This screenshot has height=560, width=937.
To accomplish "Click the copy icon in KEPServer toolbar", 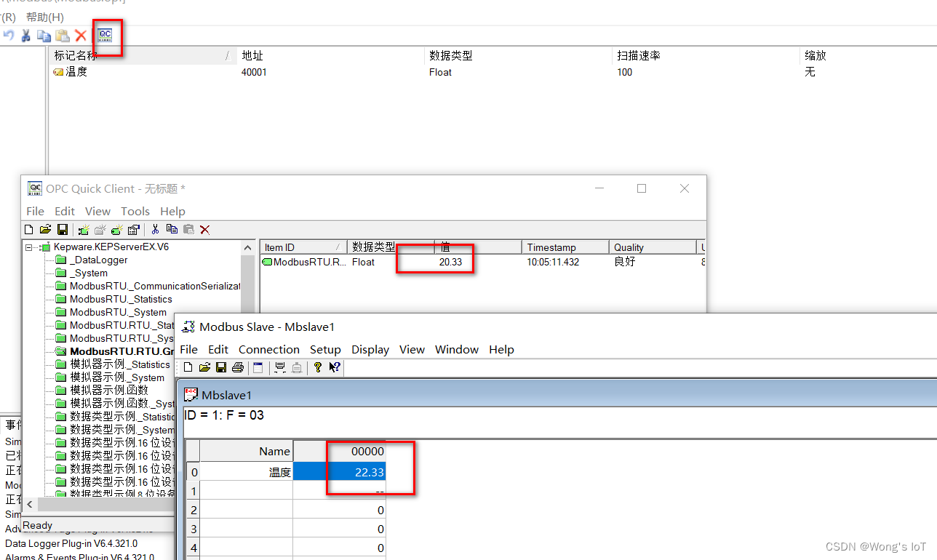I will 44,35.
